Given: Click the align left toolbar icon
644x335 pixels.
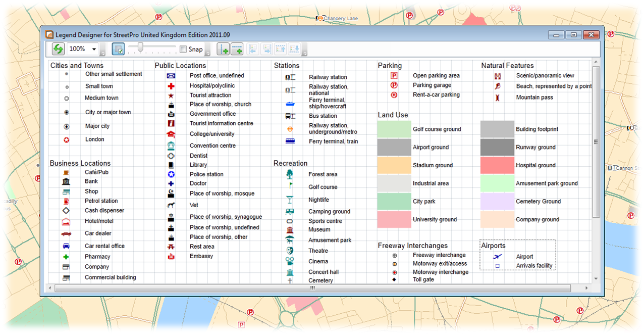Looking at the screenshot, I should pyautogui.click(x=253, y=49).
